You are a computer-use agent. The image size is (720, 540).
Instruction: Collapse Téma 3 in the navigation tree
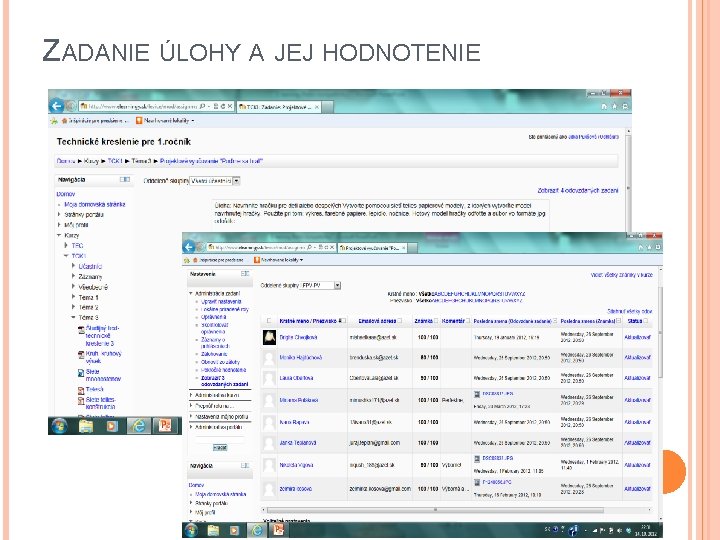click(73, 317)
